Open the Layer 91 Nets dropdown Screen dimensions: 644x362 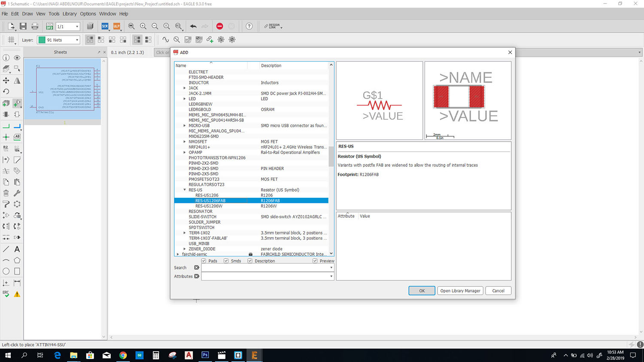point(58,40)
